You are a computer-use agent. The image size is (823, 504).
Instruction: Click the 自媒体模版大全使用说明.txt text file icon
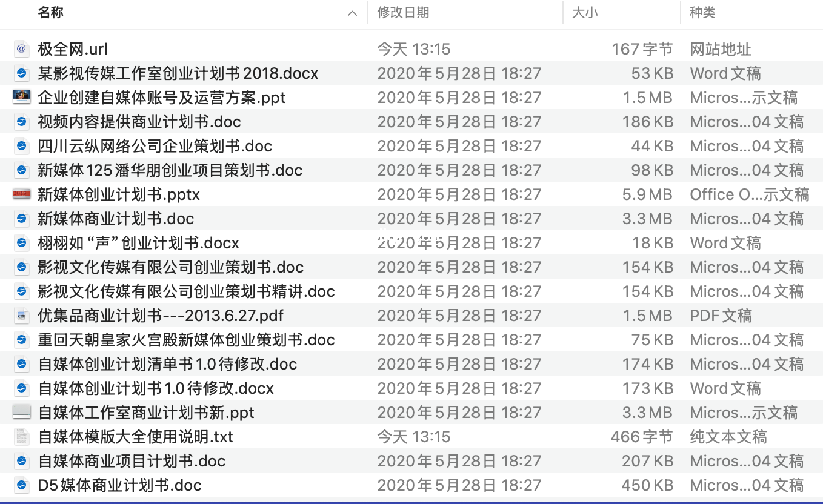coord(22,437)
